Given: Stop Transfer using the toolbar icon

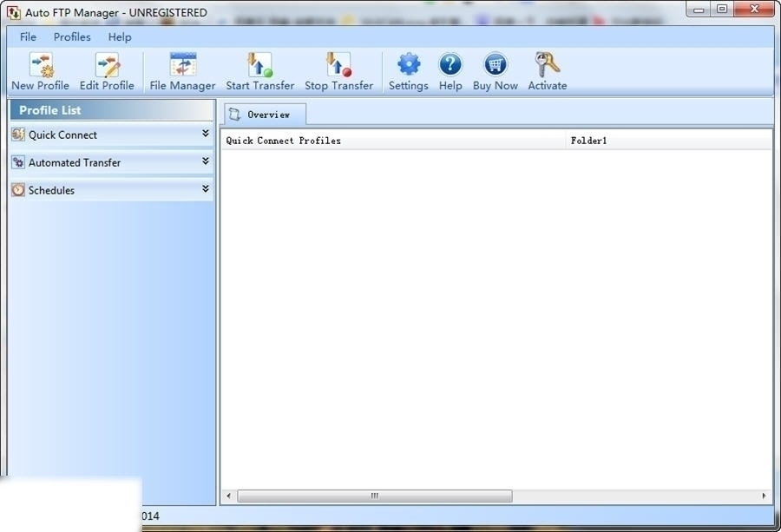Looking at the screenshot, I should click(x=338, y=65).
